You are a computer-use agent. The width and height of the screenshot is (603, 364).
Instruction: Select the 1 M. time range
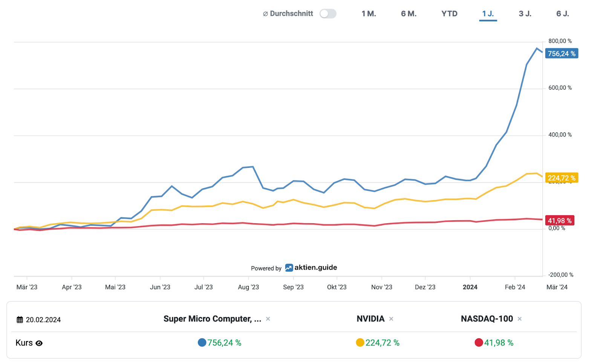[369, 14]
